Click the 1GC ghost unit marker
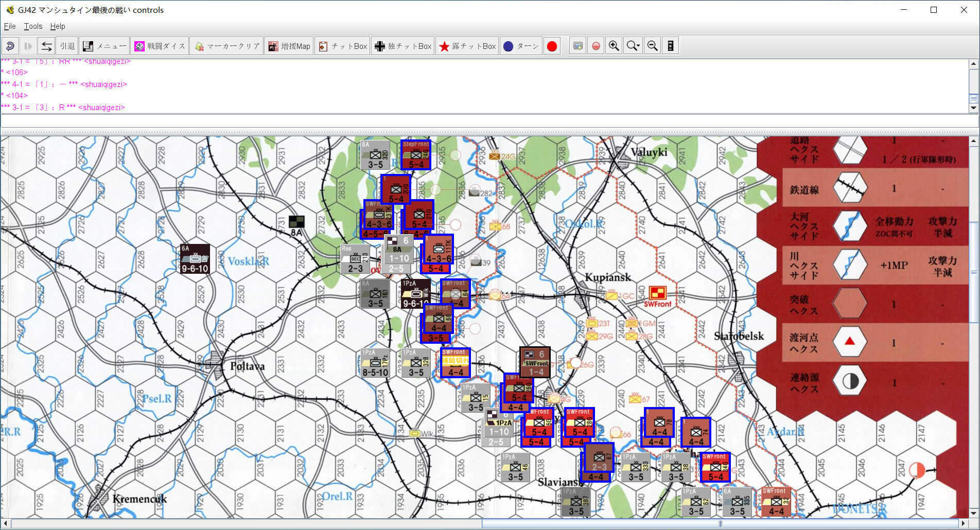Viewport: 980px width, 530px height. pos(620,296)
